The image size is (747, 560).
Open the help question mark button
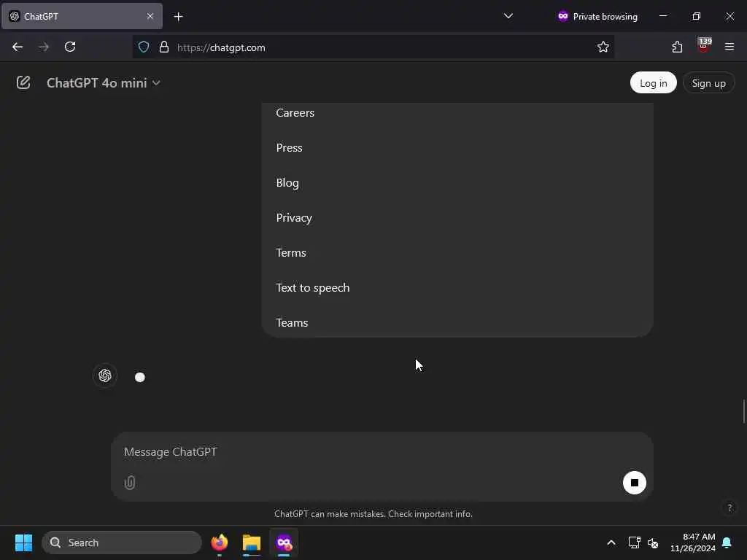click(729, 507)
